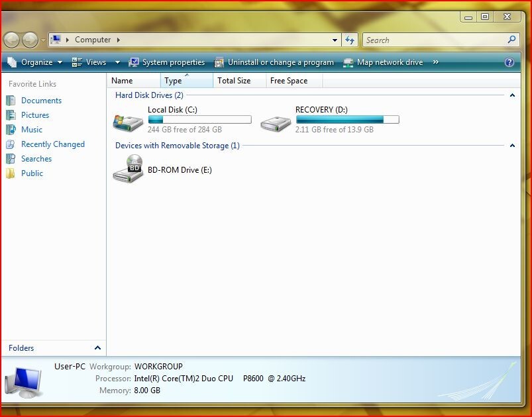
Task: Select the RECOVERY (D:) drive icon
Action: 276,123
